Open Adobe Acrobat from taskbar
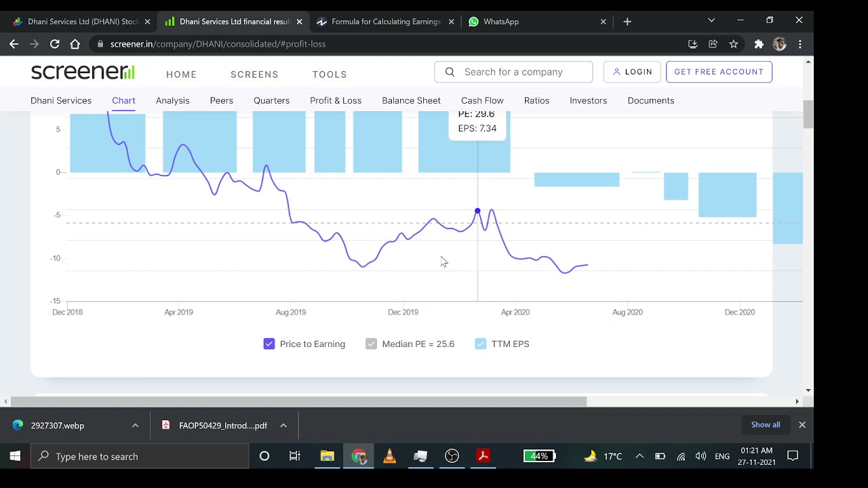Screen dimensions: 868x488 click(x=484, y=456)
